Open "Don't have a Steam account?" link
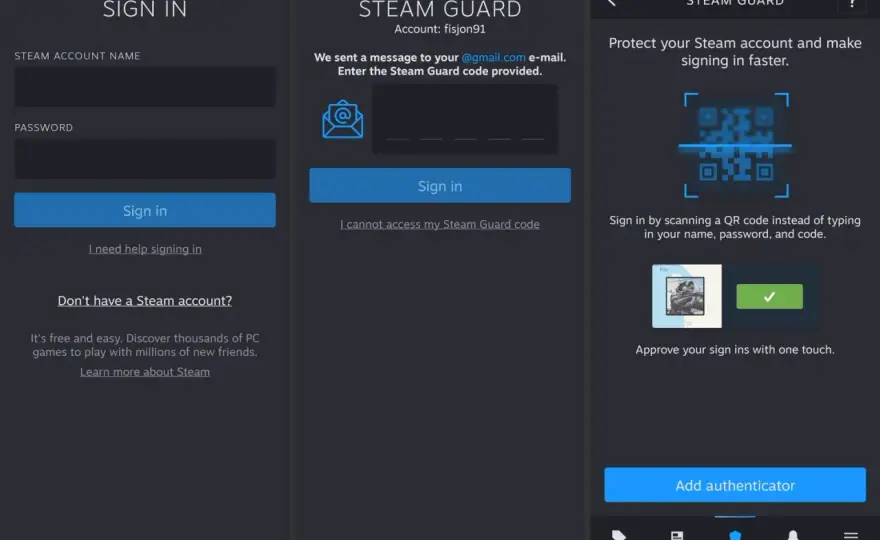The height and width of the screenshot is (540, 880). (x=145, y=301)
